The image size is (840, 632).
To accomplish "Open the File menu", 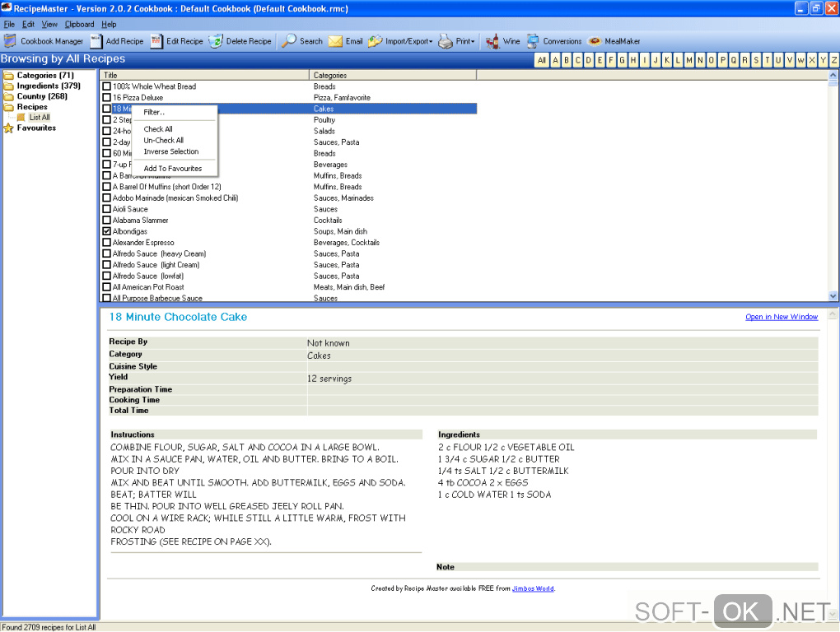I will [x=9, y=24].
